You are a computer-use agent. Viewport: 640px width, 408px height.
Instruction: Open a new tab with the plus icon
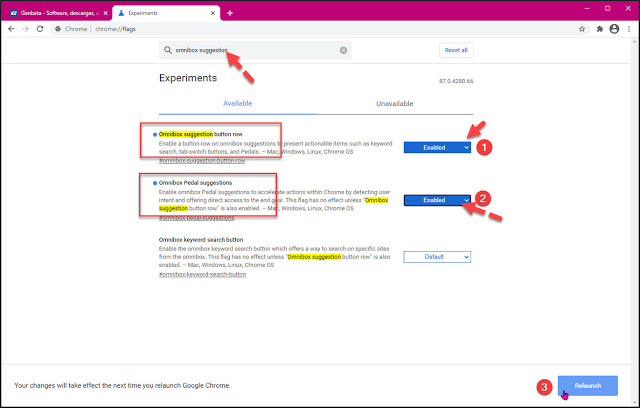click(x=230, y=13)
